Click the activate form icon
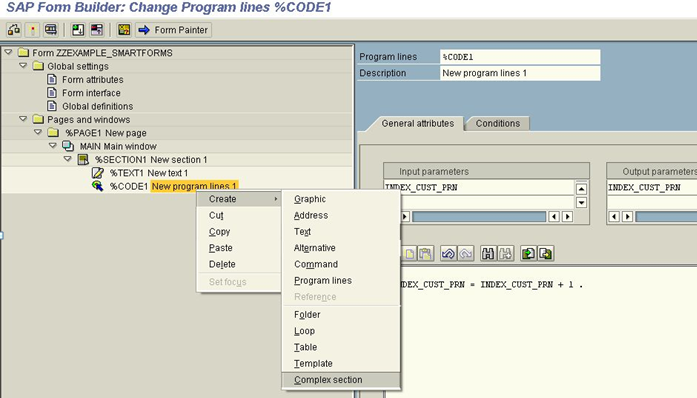 click(x=32, y=30)
